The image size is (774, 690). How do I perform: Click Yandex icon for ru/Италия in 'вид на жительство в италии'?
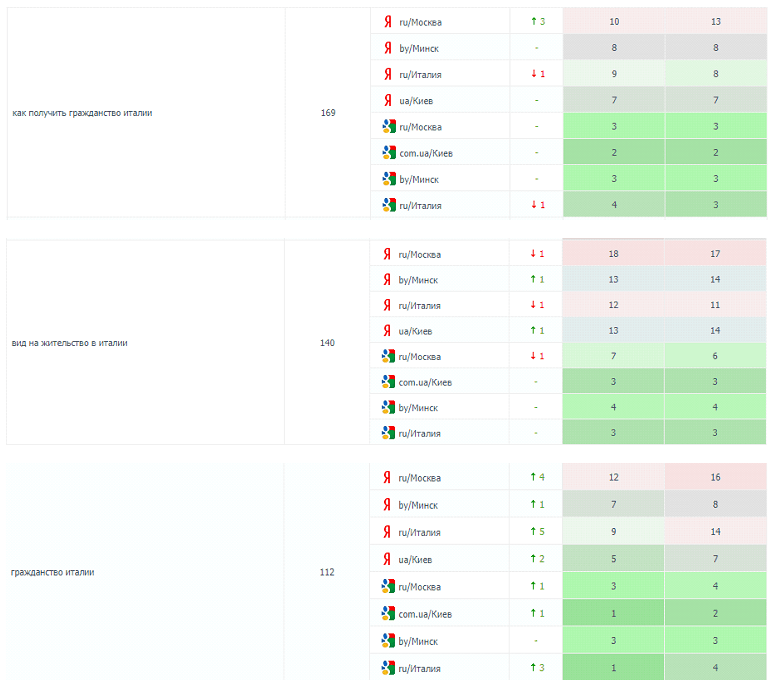[387, 306]
